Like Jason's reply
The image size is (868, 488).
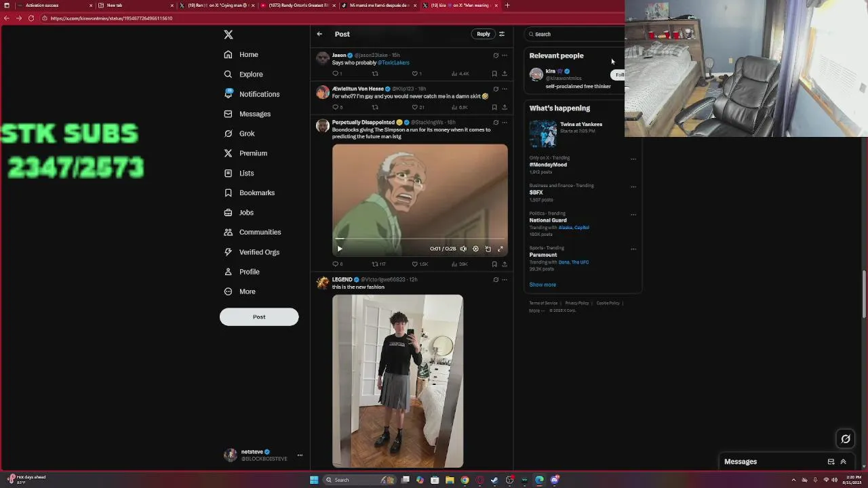(x=415, y=73)
